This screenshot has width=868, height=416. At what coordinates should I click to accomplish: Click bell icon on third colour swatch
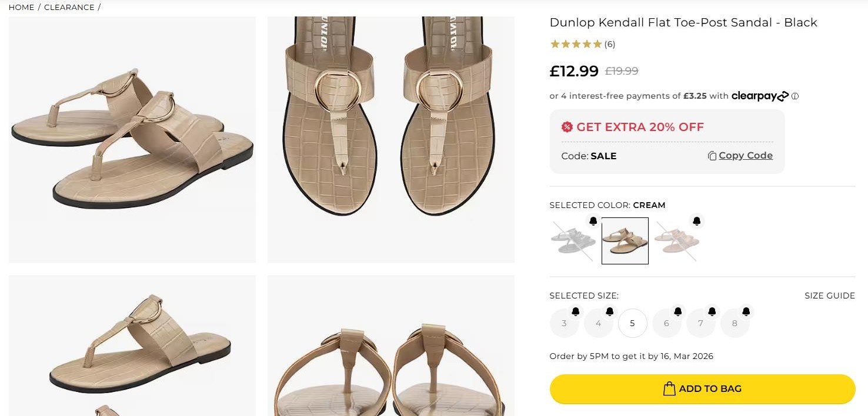(x=697, y=221)
